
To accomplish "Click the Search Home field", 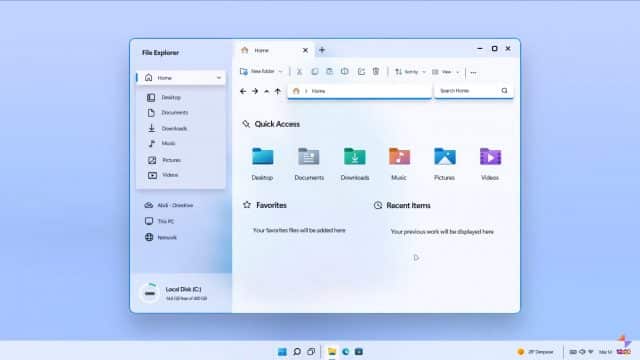I will click(x=473, y=91).
